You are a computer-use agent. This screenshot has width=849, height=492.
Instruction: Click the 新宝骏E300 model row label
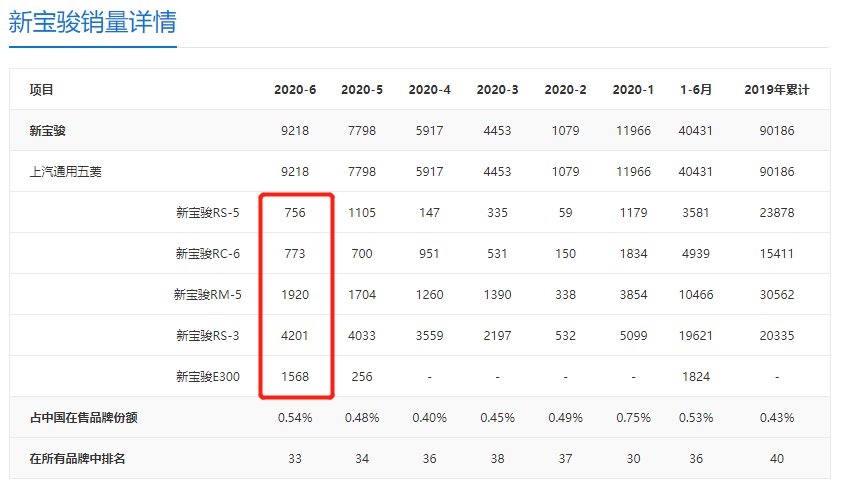(207, 376)
